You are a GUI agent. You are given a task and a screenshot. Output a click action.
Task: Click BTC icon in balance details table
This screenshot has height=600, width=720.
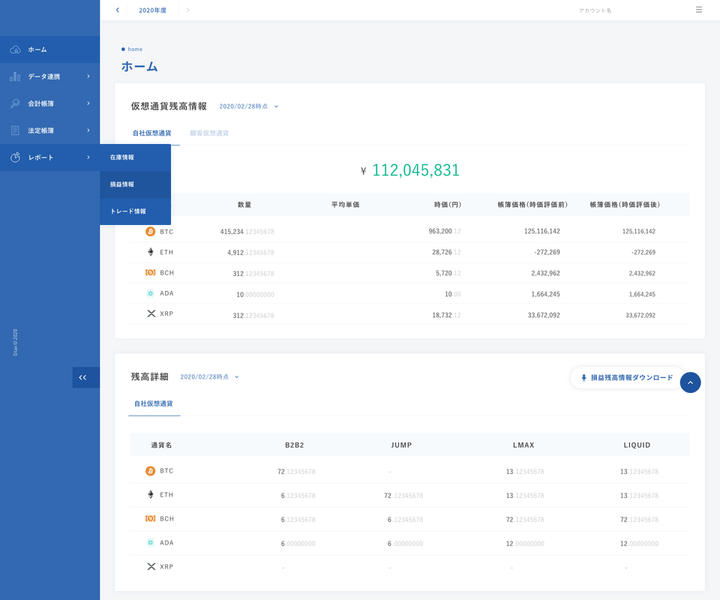point(150,471)
